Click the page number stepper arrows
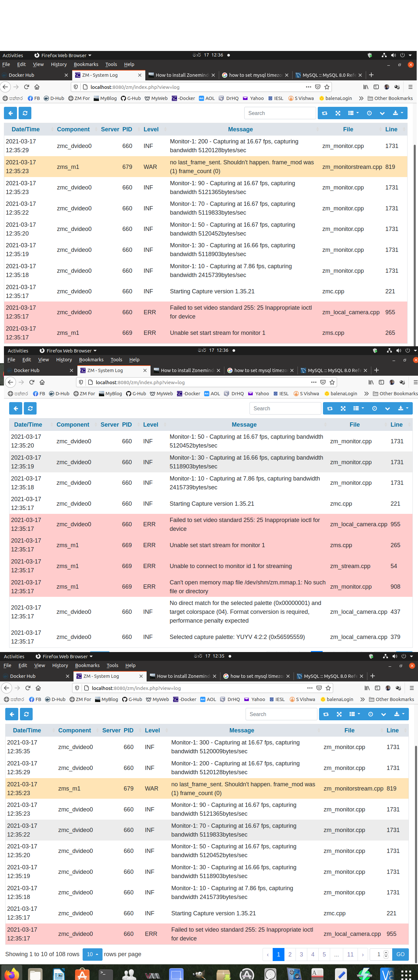The width and height of the screenshot is (418, 980). pyautogui.click(x=386, y=954)
